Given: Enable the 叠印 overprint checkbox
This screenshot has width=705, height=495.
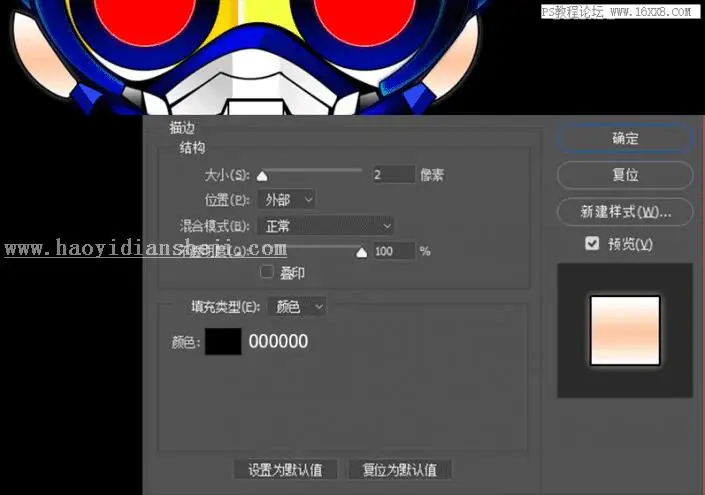Looking at the screenshot, I should click(267, 272).
